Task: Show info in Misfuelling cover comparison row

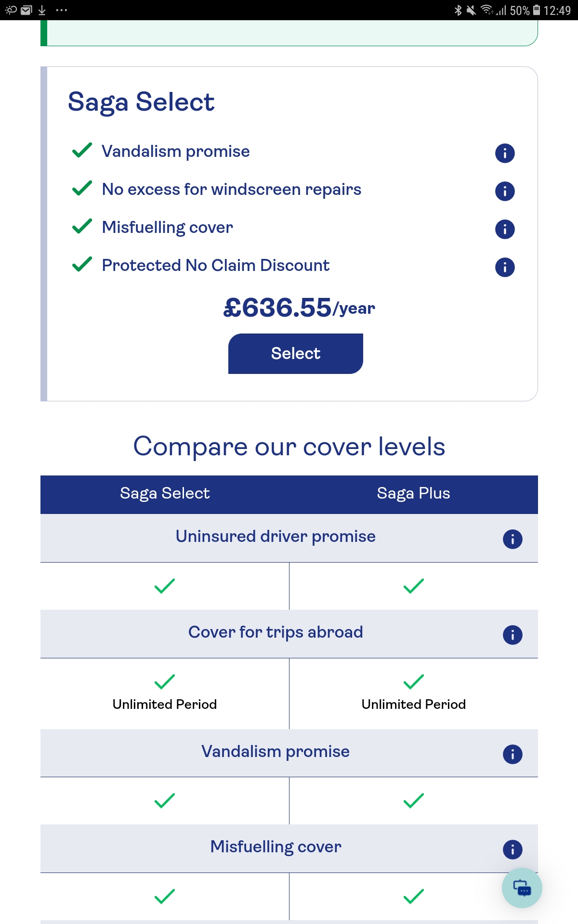Action: point(512,849)
